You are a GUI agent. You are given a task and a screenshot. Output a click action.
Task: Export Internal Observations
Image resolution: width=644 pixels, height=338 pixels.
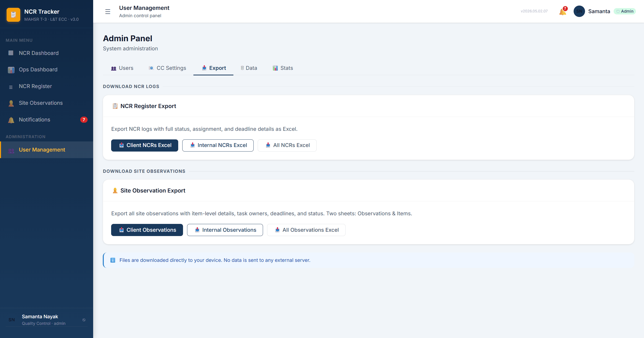tap(225, 230)
